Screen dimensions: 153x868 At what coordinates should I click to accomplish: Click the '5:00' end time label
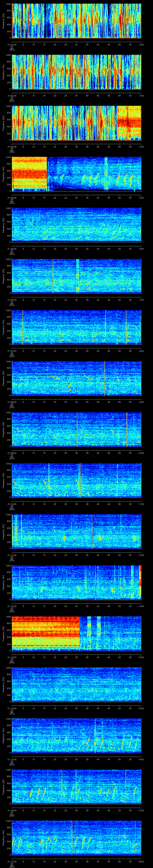coord(141,198)
